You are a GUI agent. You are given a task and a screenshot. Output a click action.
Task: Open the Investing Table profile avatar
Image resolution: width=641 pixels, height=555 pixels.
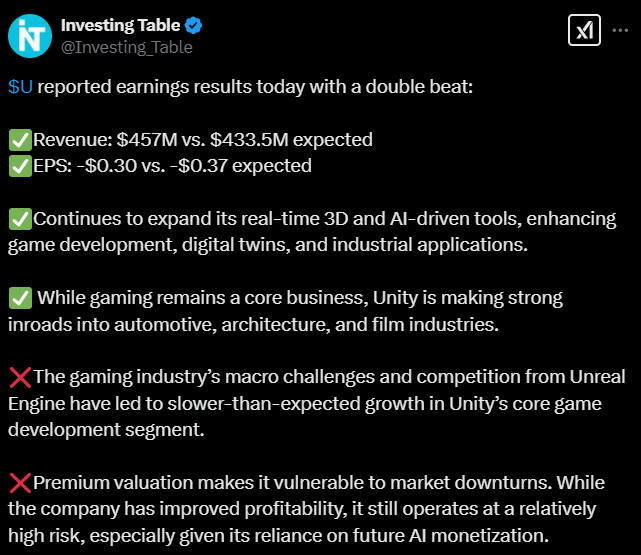point(30,35)
